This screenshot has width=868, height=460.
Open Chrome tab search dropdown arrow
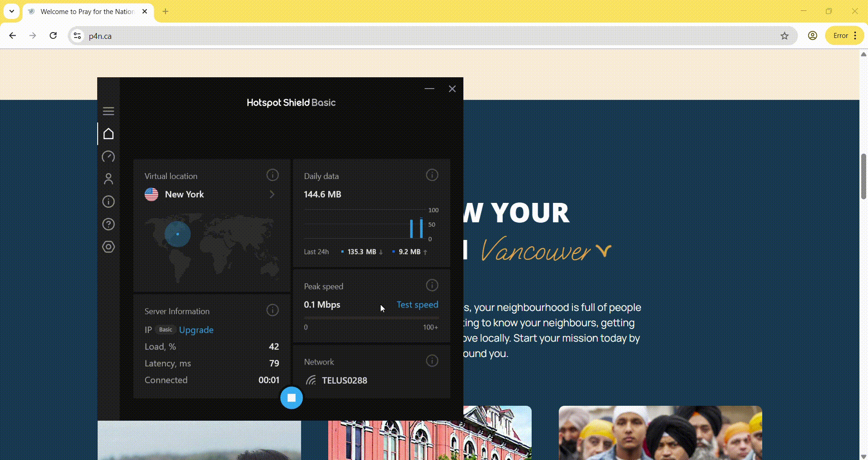coord(12,11)
